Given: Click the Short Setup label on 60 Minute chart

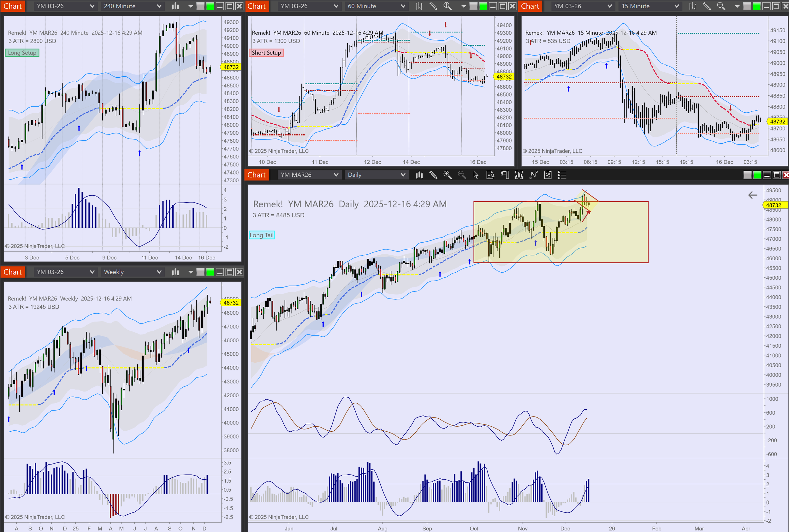Looking at the screenshot, I should [x=266, y=53].
